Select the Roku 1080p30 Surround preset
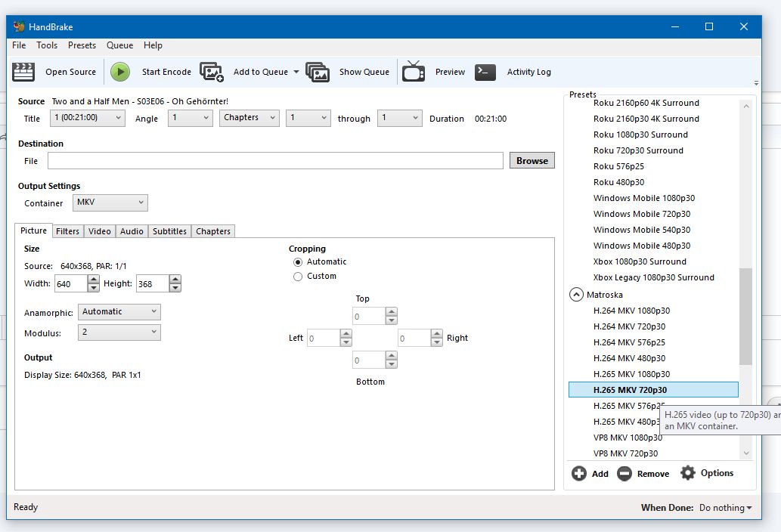The image size is (781, 532). (x=640, y=135)
